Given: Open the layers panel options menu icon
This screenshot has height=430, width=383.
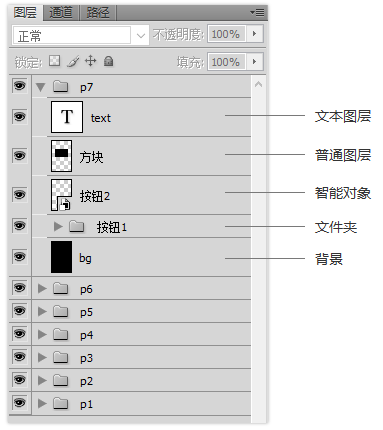Looking at the screenshot, I should click(x=257, y=13).
